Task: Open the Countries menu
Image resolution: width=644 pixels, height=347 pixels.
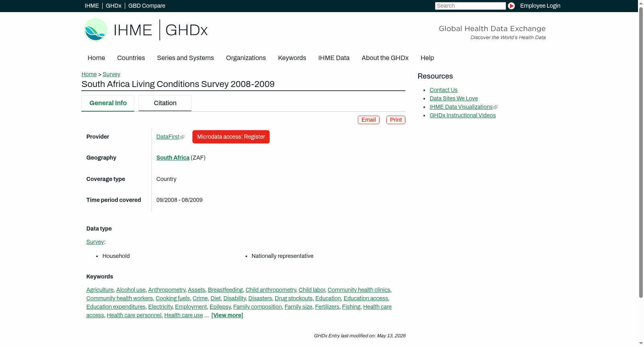Action: 131,58
